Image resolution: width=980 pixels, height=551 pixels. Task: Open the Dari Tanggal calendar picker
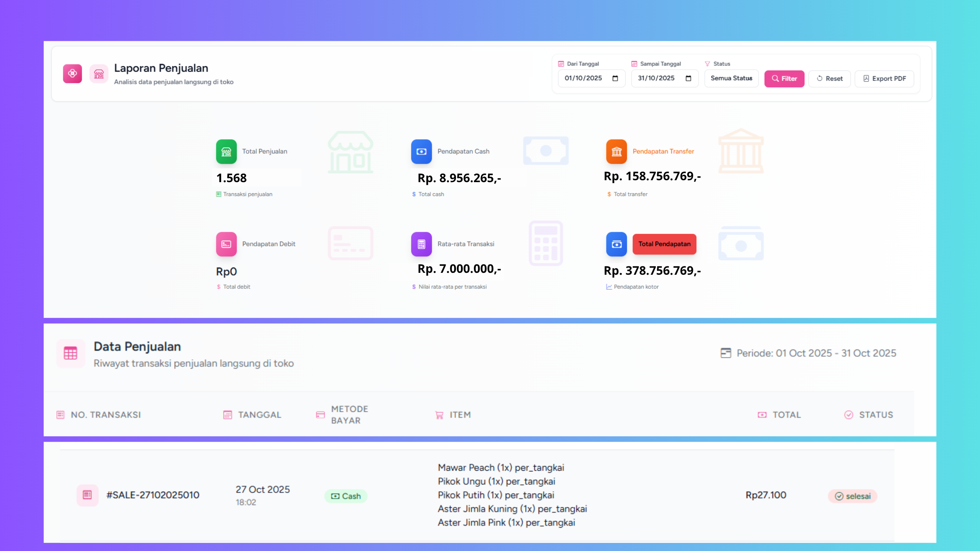pyautogui.click(x=615, y=78)
